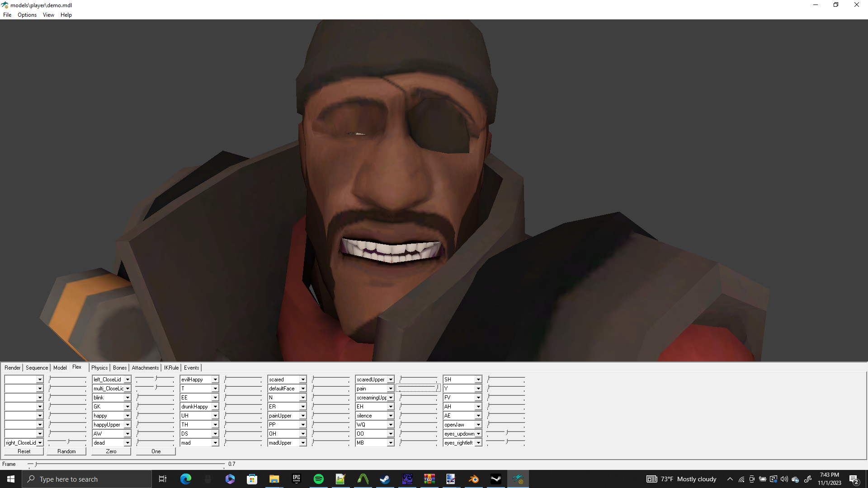The image size is (868, 488).
Task: Switch to the Bones tab
Action: 119,367
